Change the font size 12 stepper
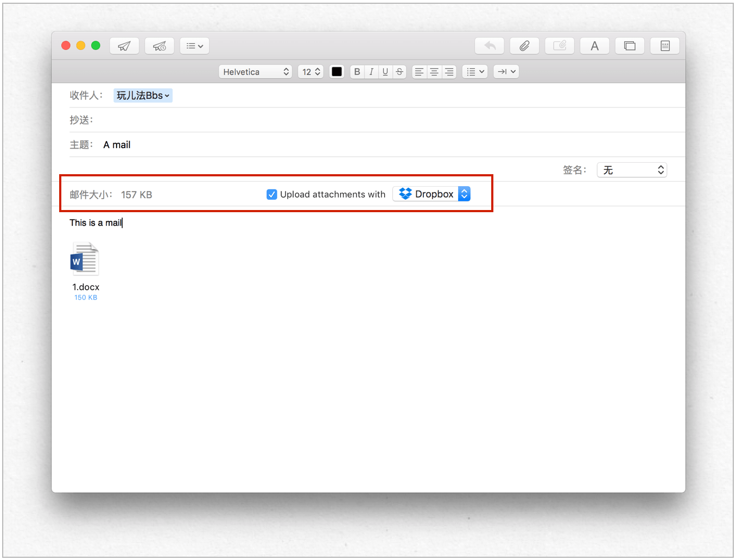 (x=311, y=72)
